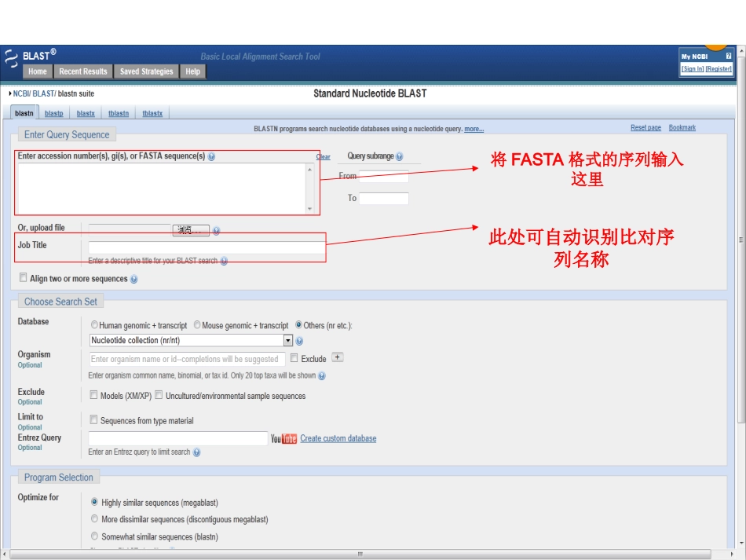Select the blastn tab
The height and width of the screenshot is (560, 746).
[x=24, y=113]
